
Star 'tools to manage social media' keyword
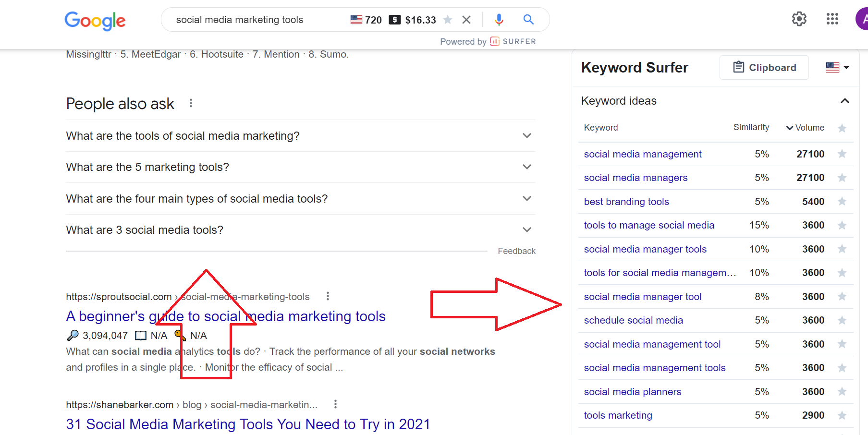coord(842,225)
